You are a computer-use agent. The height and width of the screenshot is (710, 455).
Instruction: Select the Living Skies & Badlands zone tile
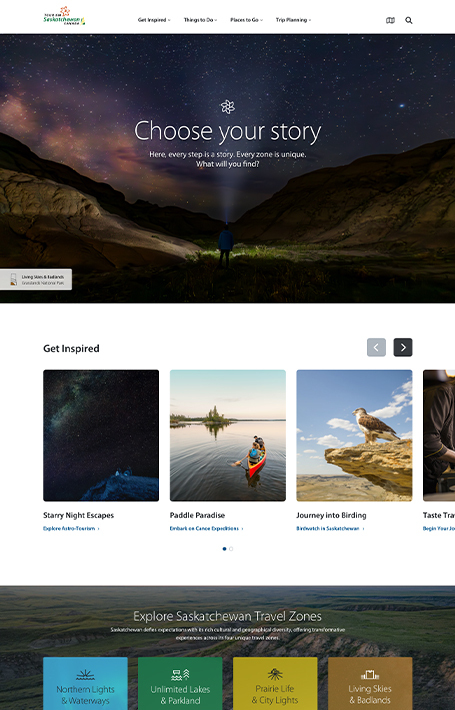(x=370, y=684)
